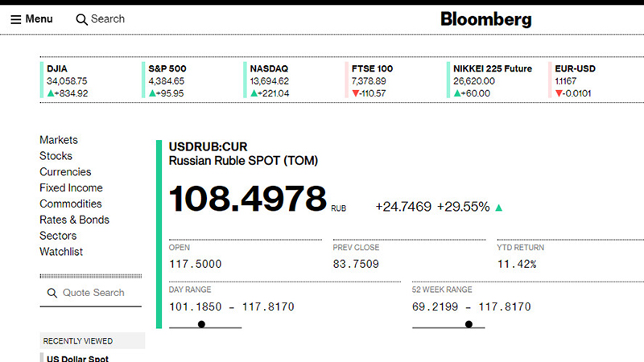Click the Quote Search magnifier icon

coord(52,294)
